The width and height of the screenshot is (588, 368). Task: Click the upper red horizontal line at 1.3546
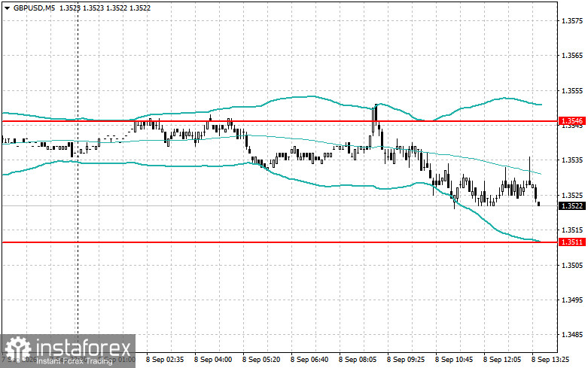point(280,121)
